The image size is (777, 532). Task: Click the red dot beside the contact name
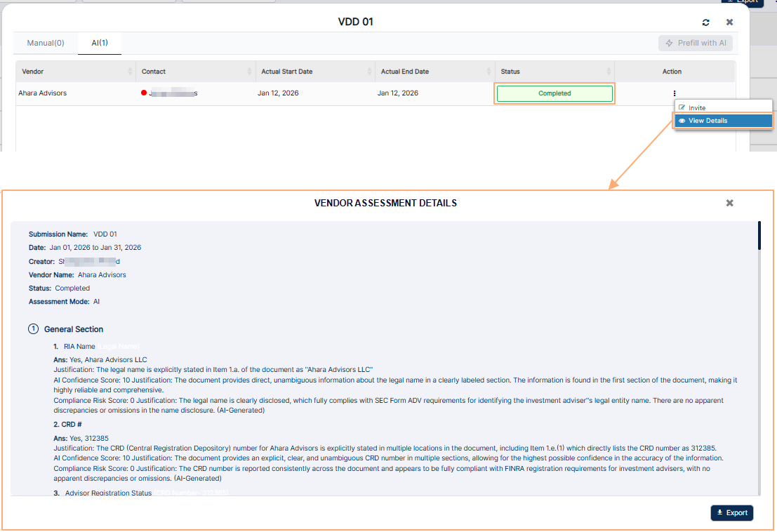coord(144,93)
